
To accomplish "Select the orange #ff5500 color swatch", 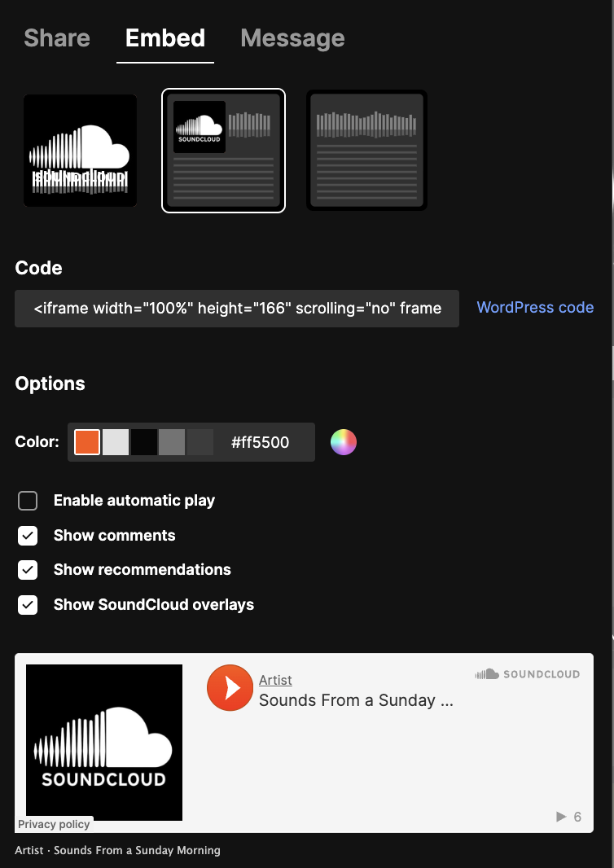I will [86, 442].
